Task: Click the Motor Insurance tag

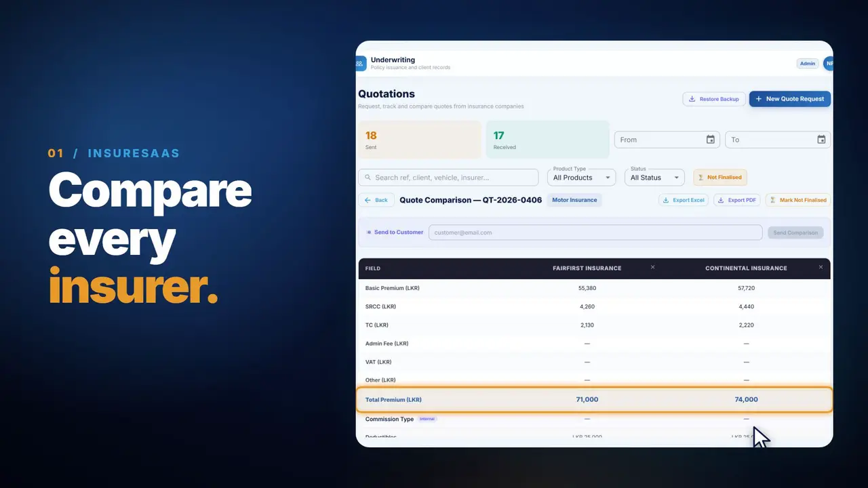Action: (574, 200)
